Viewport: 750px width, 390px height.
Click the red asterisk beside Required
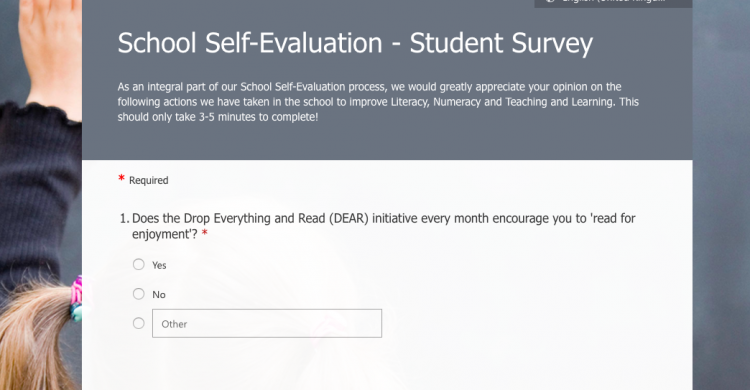coord(121,178)
